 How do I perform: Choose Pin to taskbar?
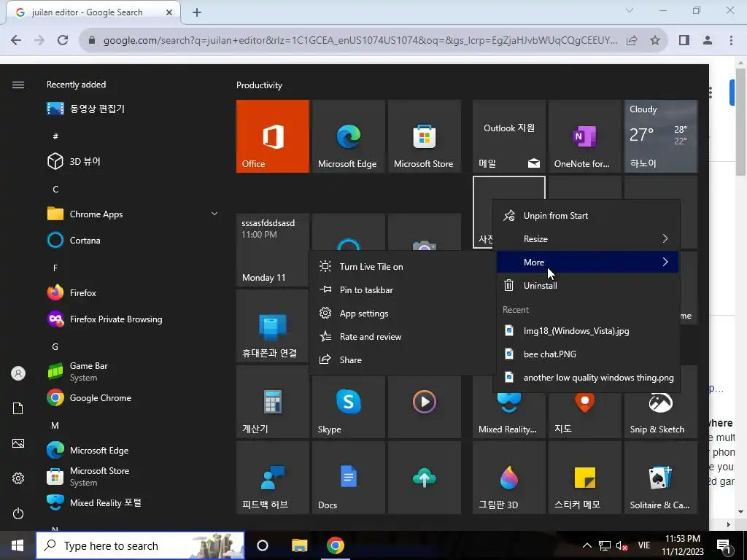402,290
